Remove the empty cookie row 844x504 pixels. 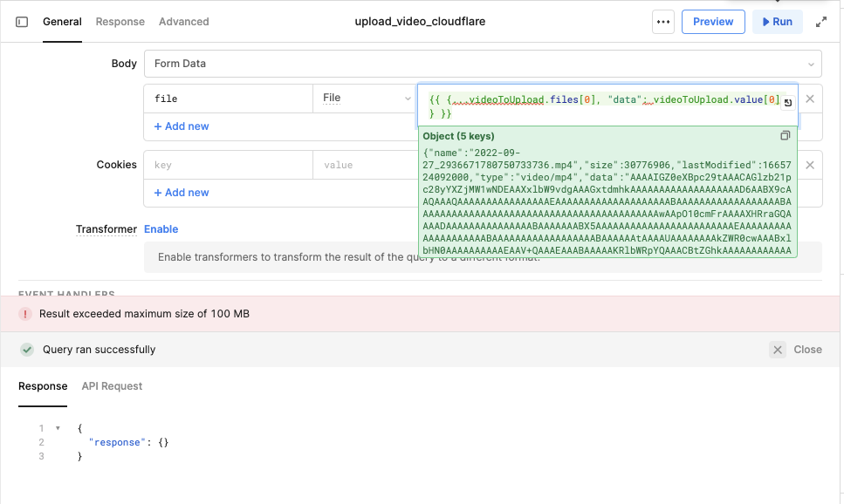[809, 164]
